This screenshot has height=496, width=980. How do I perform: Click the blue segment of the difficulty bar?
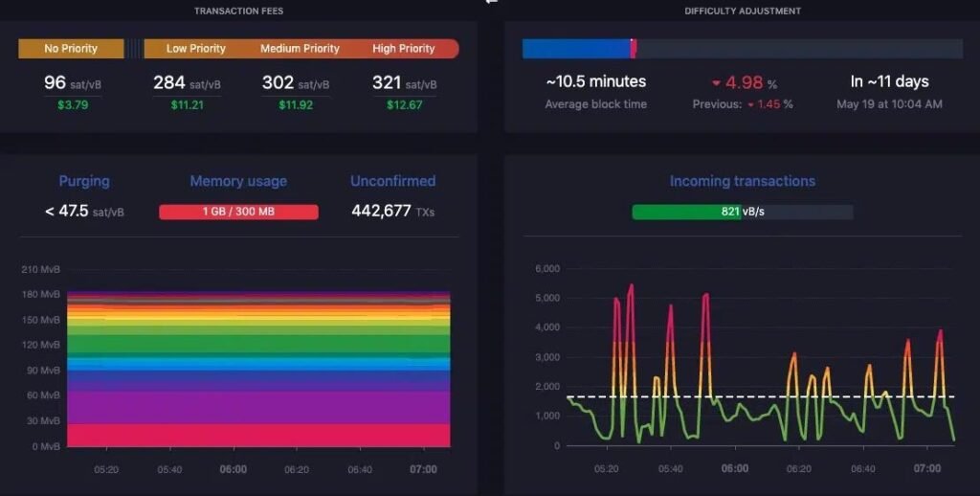click(x=575, y=49)
